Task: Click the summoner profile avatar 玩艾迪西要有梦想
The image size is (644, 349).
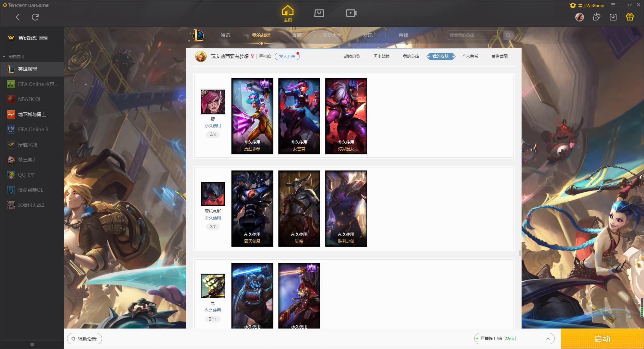Action: tap(201, 56)
